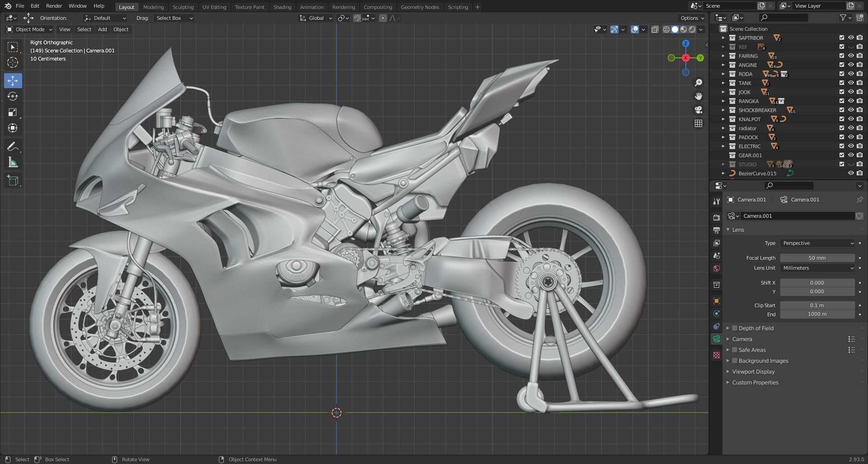Click the viewport header Select menu

tap(84, 29)
